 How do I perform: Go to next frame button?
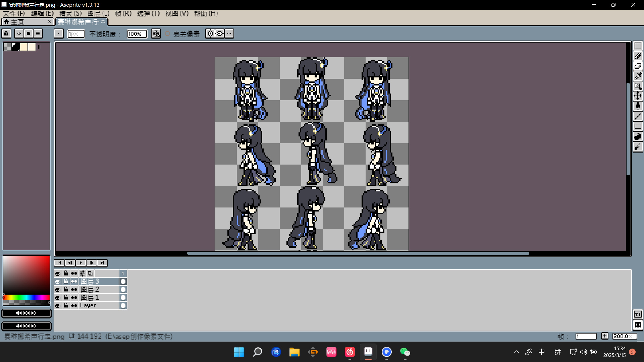pos(92,263)
